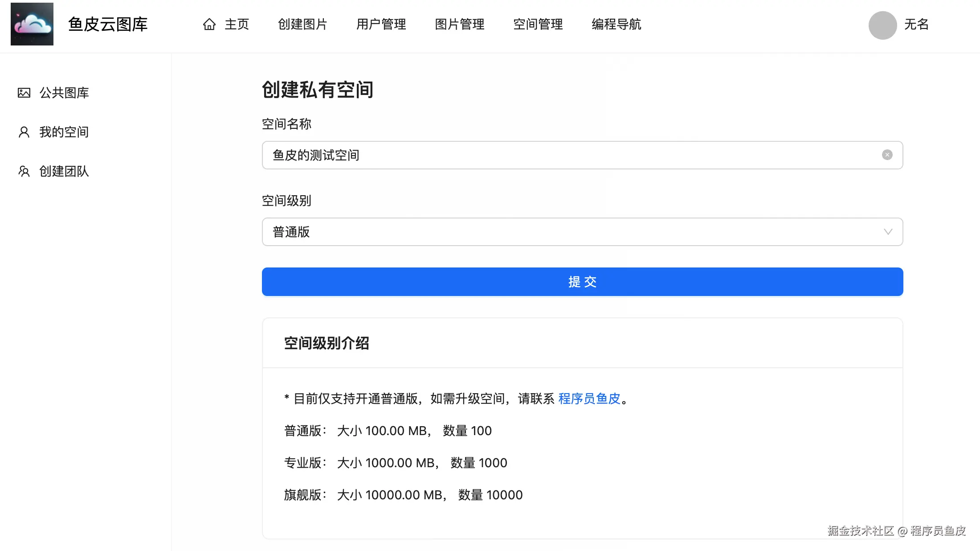Open the 无名 user menu
This screenshot has height=551, width=980.
point(916,24)
